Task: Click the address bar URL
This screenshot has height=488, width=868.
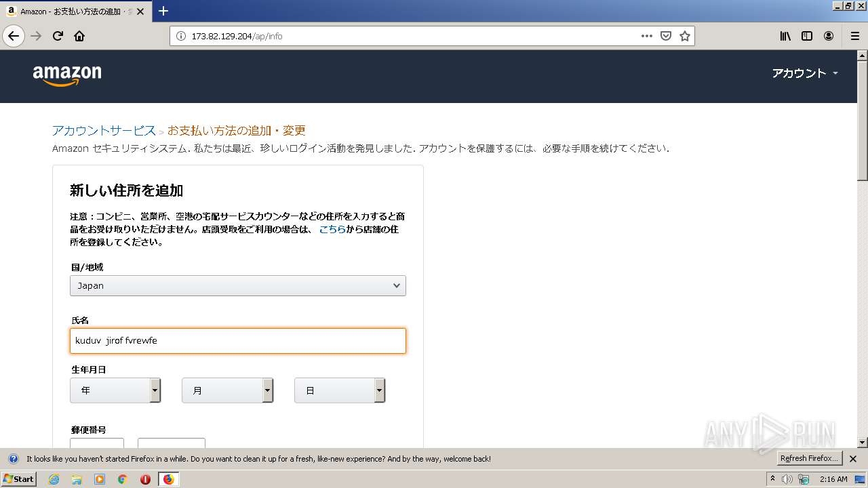Action: 237,36
